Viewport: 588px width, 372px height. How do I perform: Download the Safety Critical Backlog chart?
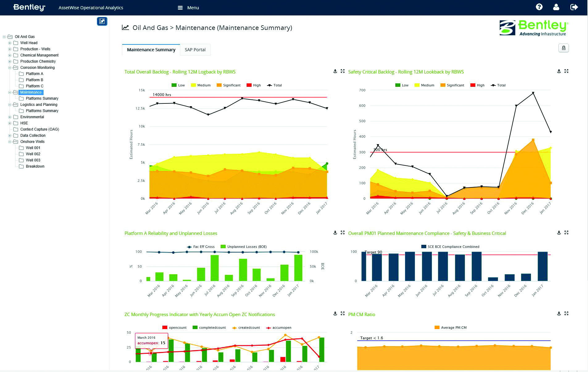(559, 71)
